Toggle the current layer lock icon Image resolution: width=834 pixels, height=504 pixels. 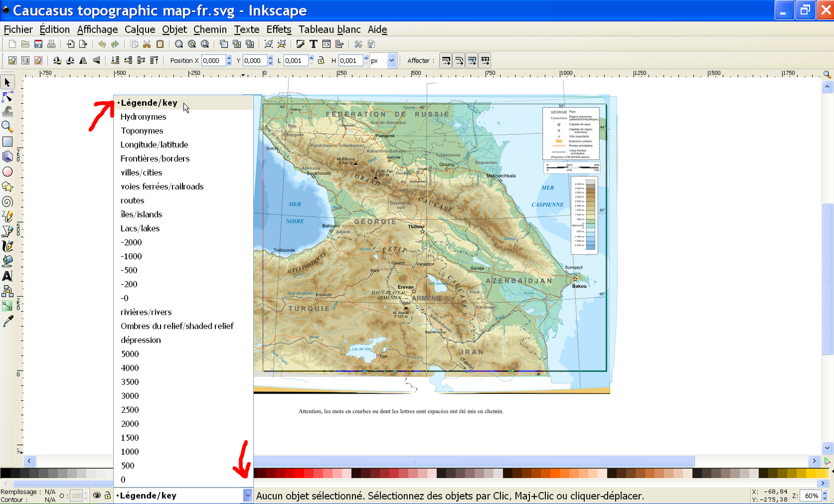[107, 496]
